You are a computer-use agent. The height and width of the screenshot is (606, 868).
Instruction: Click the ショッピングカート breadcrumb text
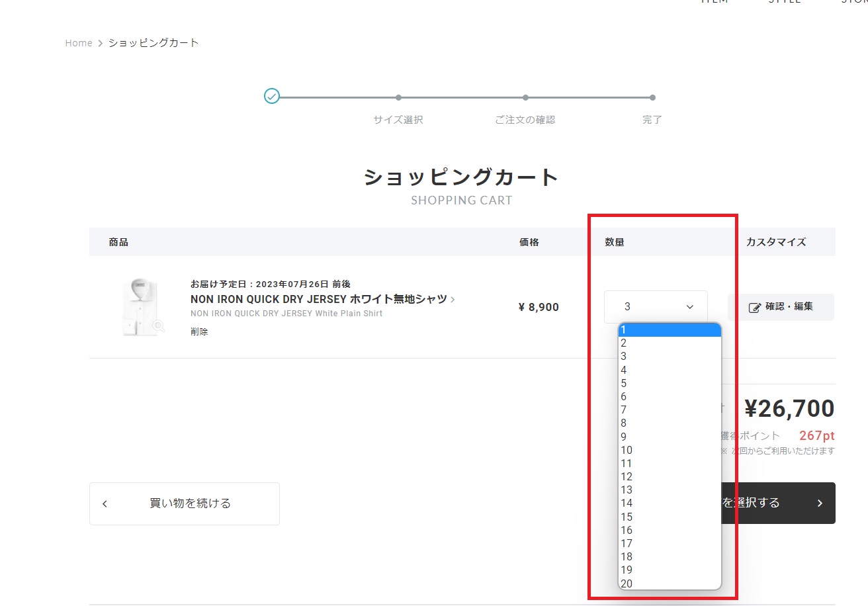pyautogui.click(x=153, y=43)
